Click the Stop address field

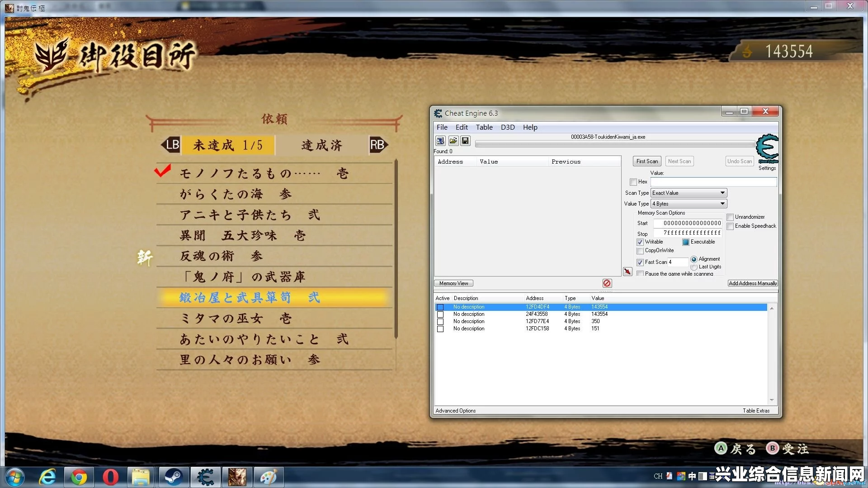pyautogui.click(x=688, y=233)
